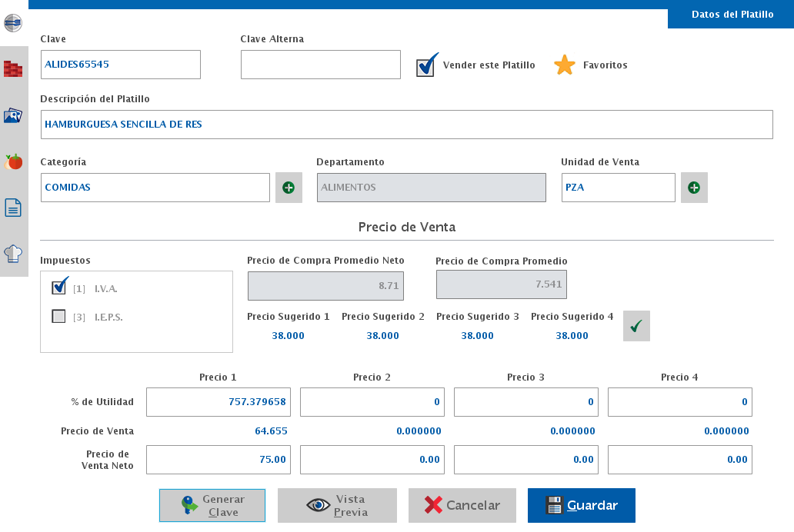Open Vista Previa preview
This screenshot has width=794, height=532.
point(337,505)
